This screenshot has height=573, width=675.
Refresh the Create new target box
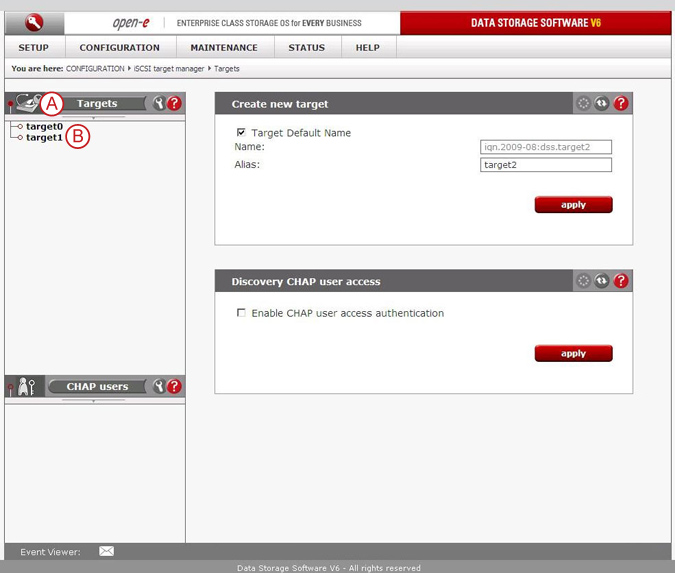click(602, 103)
